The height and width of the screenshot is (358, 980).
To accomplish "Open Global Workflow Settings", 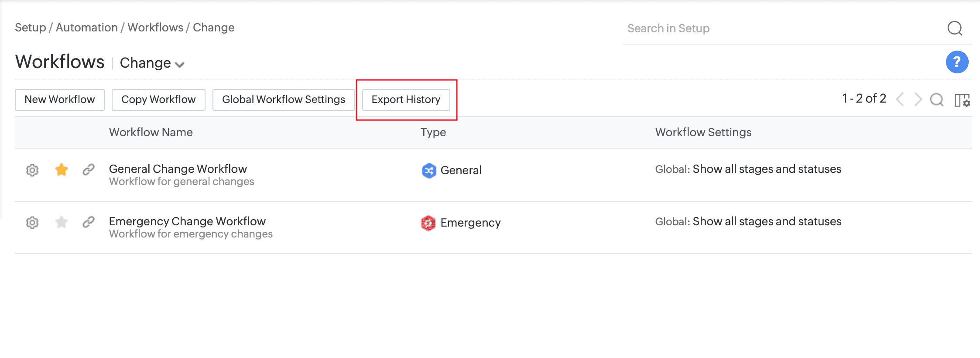I will (283, 100).
